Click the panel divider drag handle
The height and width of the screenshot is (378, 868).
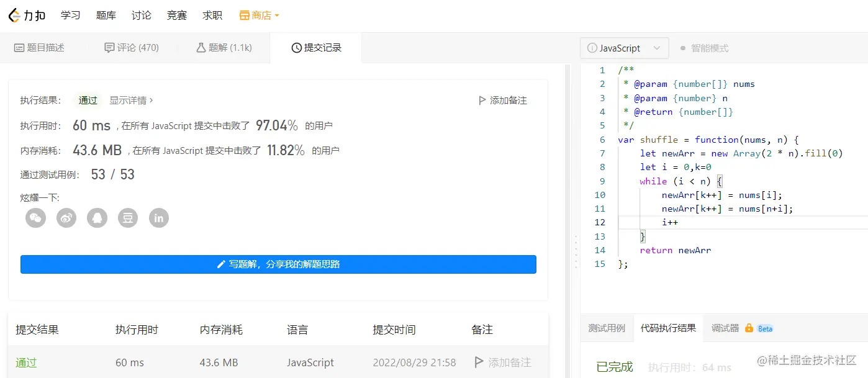point(575,251)
